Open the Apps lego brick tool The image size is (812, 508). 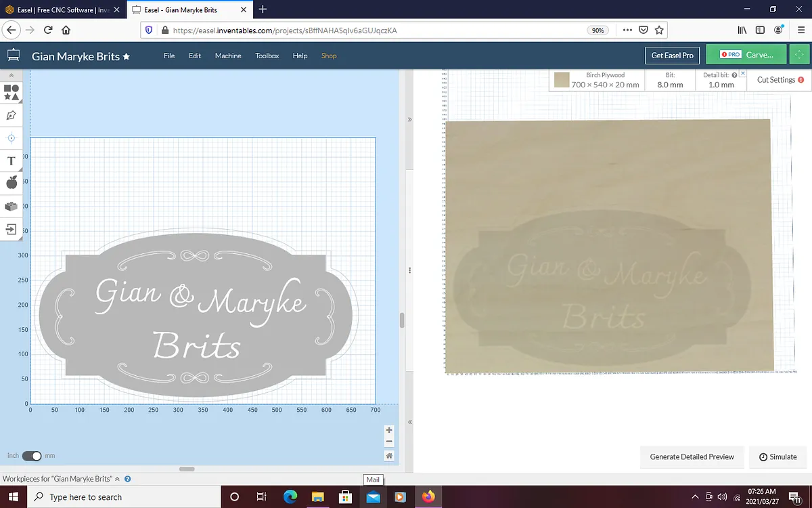(x=12, y=206)
